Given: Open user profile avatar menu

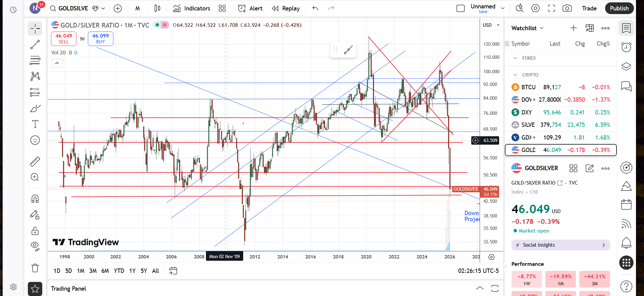Looking at the screenshot, I should coord(35,8).
